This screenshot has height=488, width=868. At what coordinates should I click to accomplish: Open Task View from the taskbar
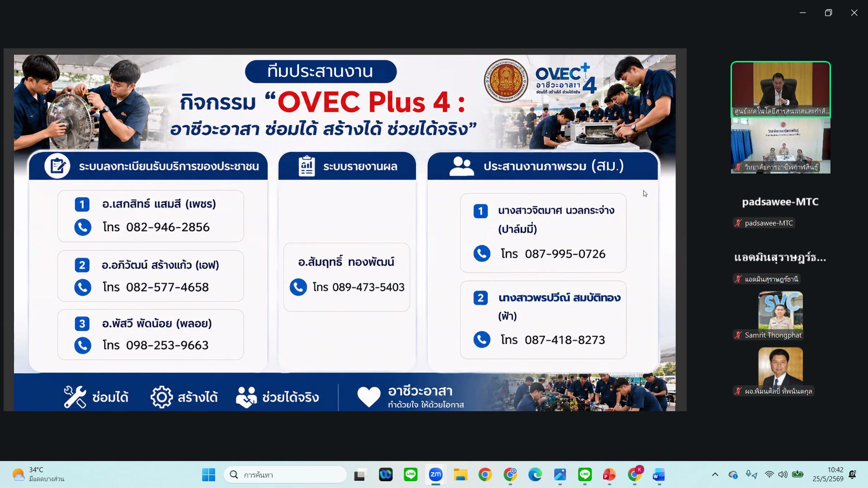click(360, 475)
